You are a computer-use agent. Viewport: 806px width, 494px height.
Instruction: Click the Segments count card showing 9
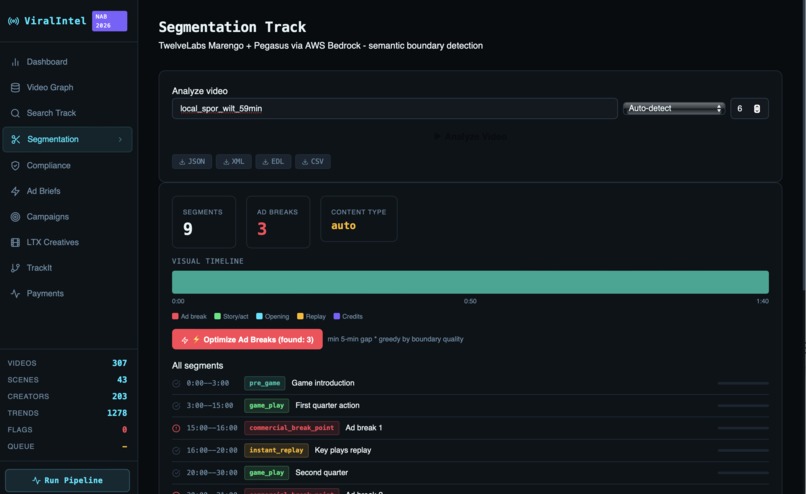click(204, 222)
